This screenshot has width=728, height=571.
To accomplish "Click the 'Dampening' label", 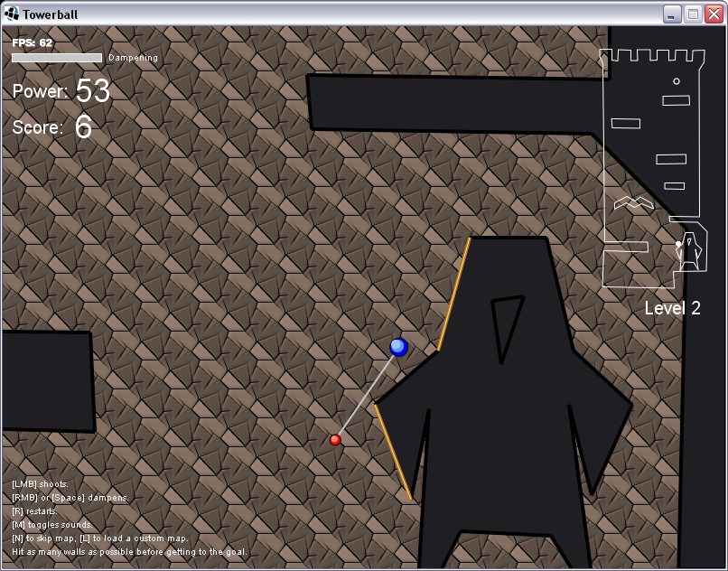I will 134,58.
